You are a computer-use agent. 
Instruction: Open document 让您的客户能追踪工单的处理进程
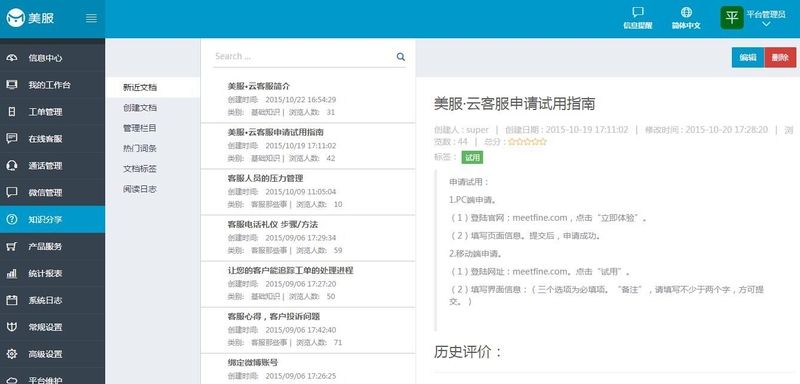pyautogui.click(x=290, y=270)
